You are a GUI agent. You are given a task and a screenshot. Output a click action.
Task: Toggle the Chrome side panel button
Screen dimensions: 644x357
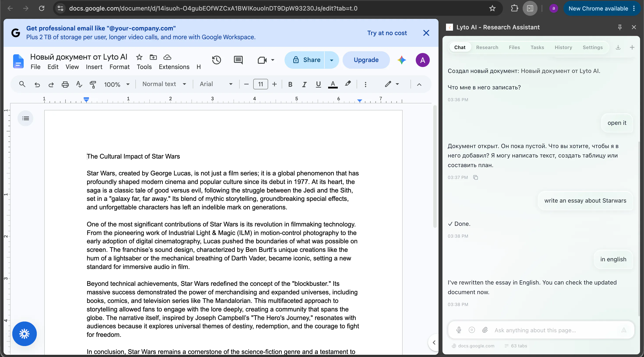pyautogui.click(x=530, y=8)
